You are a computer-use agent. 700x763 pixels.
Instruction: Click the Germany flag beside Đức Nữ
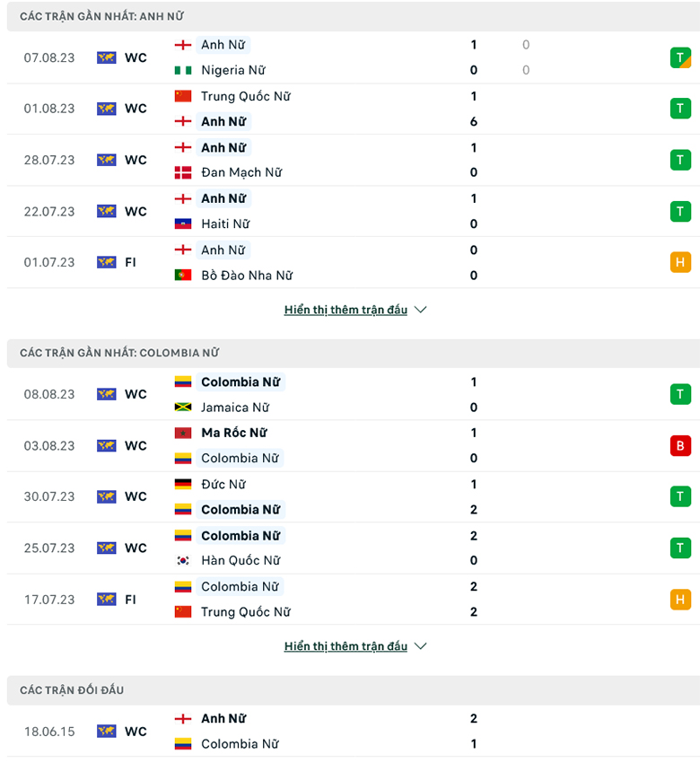(183, 485)
